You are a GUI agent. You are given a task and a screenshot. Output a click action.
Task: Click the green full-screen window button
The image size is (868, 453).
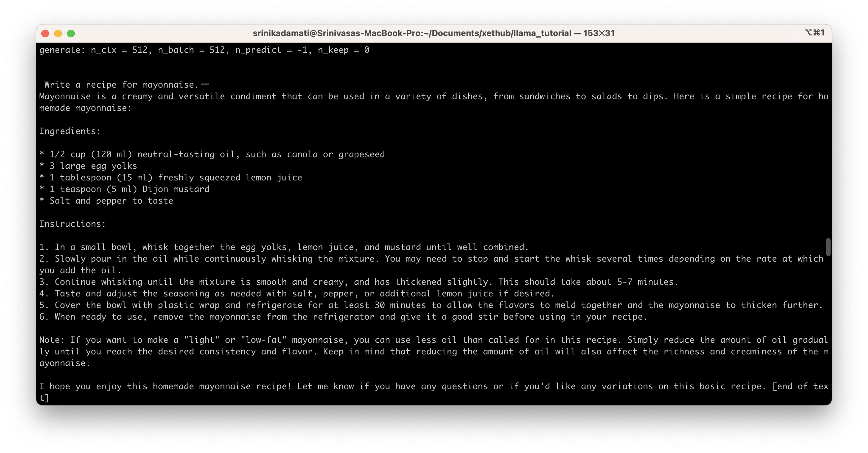click(71, 33)
